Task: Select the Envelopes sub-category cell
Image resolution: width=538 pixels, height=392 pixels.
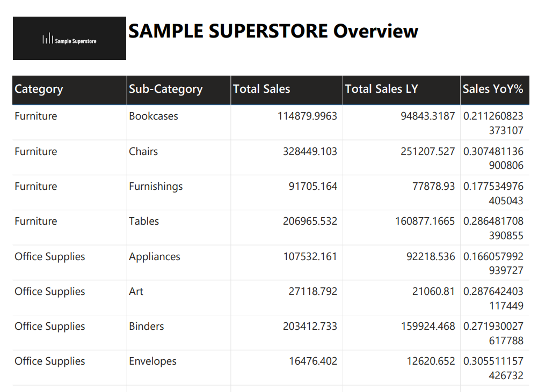Action: point(152,361)
